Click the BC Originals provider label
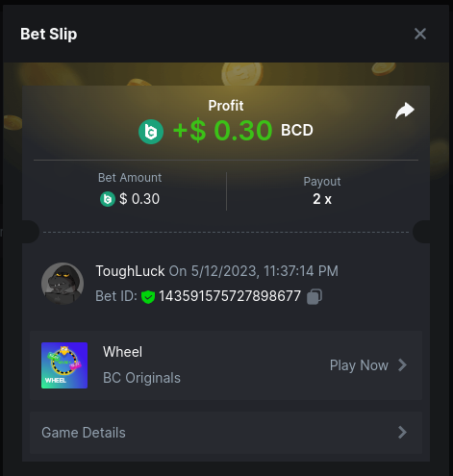This screenshot has width=453, height=476. tap(141, 378)
